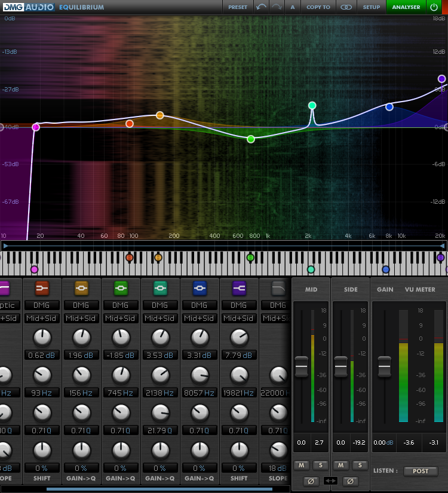448x493 pixels.
Task: Toggle the plugin power bypass button
Action: tap(434, 7)
